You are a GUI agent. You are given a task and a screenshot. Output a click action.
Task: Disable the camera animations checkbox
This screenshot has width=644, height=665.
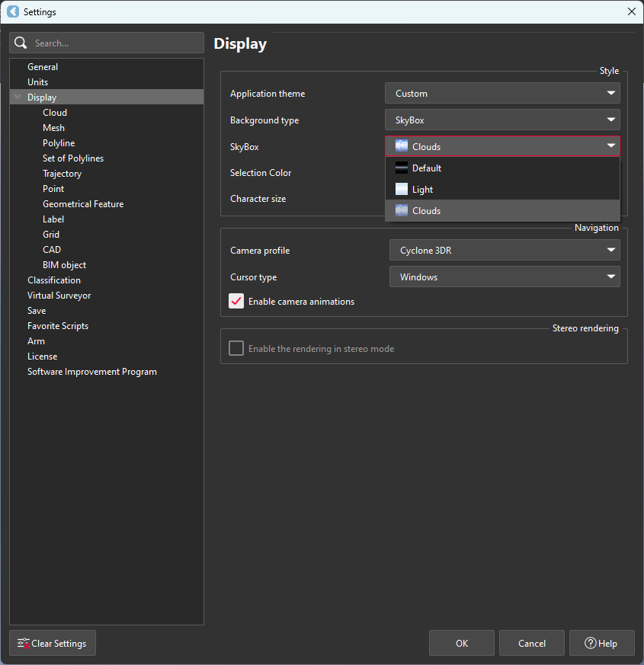click(x=236, y=302)
